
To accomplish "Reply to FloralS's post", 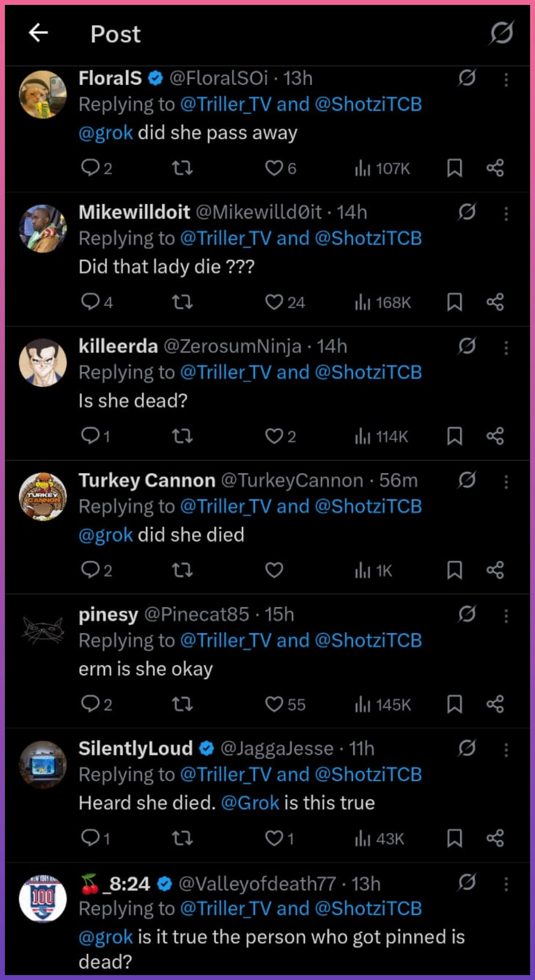I will click(x=91, y=168).
